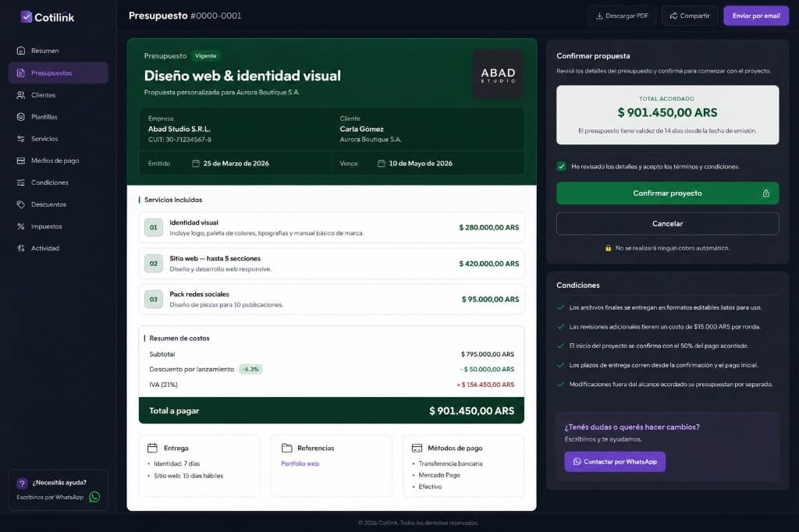The image size is (799, 532).
Task: Uncheck the terms and conditions acceptance checkbox
Action: (x=562, y=167)
